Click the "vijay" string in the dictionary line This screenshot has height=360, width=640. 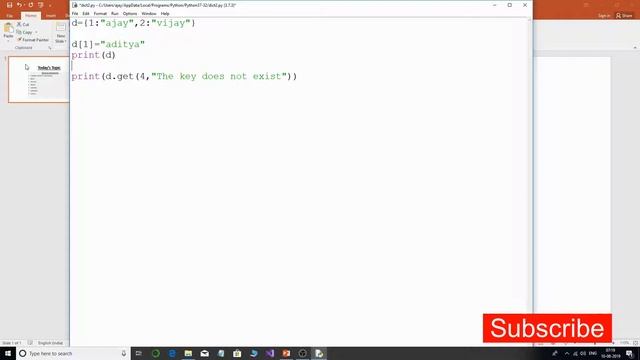(171, 23)
